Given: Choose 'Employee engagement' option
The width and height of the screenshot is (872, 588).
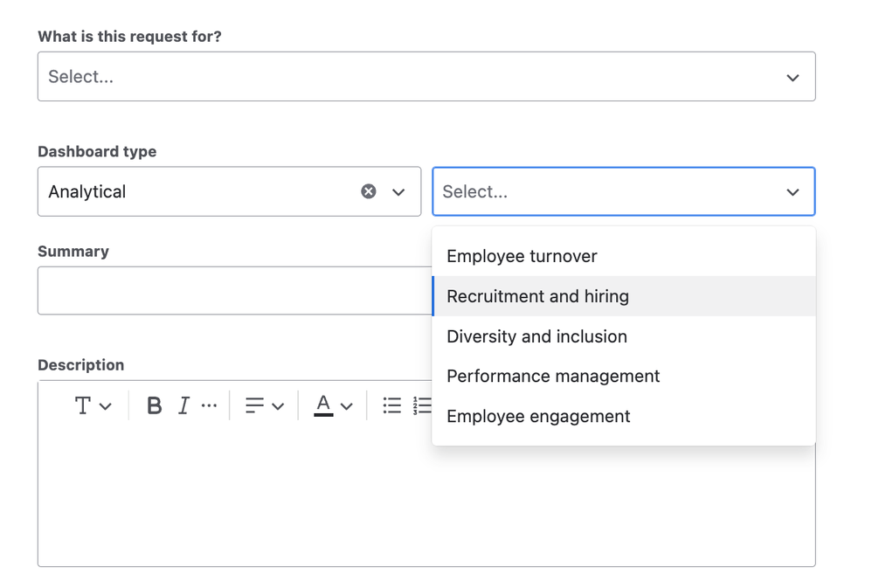Looking at the screenshot, I should [538, 417].
